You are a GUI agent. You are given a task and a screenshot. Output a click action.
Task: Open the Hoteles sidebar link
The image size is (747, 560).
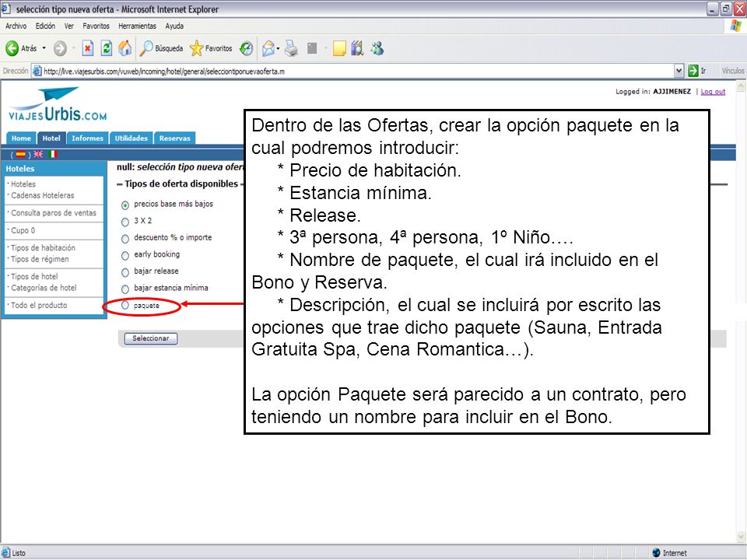(23, 184)
